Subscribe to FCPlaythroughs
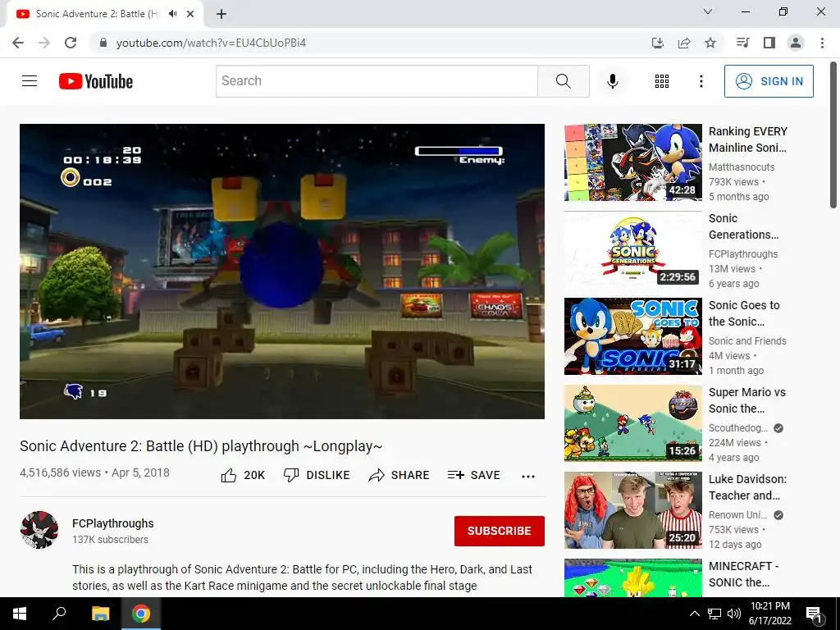This screenshot has width=840, height=630. (x=500, y=531)
